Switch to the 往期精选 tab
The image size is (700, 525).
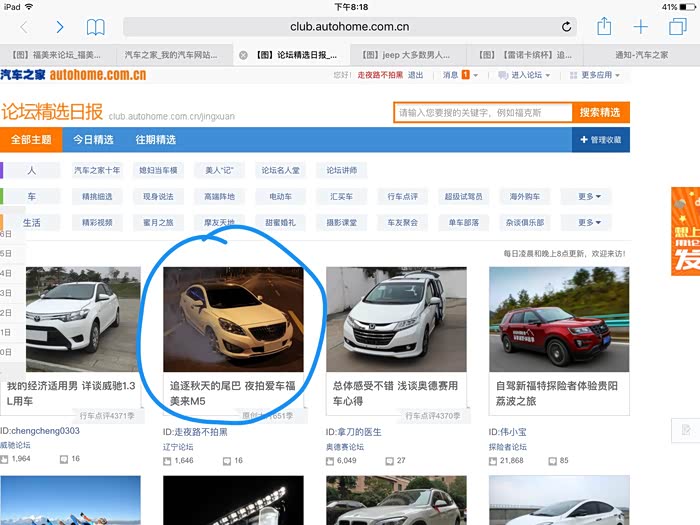point(156,140)
